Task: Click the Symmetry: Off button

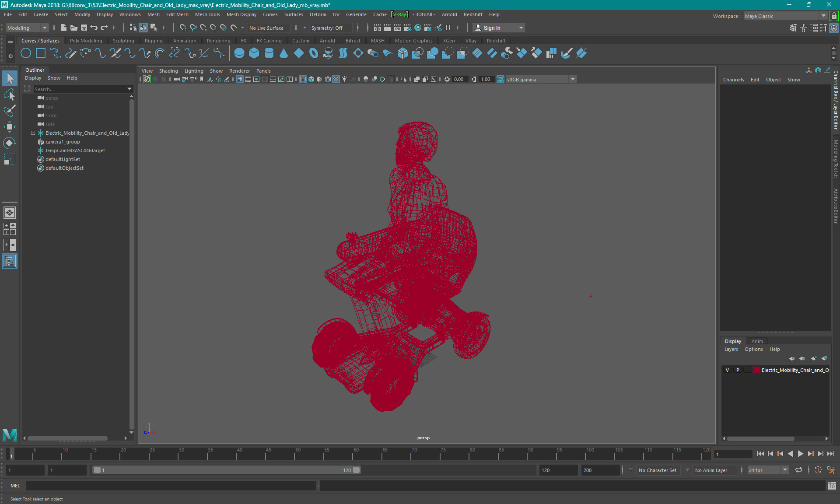Action: pyautogui.click(x=331, y=28)
